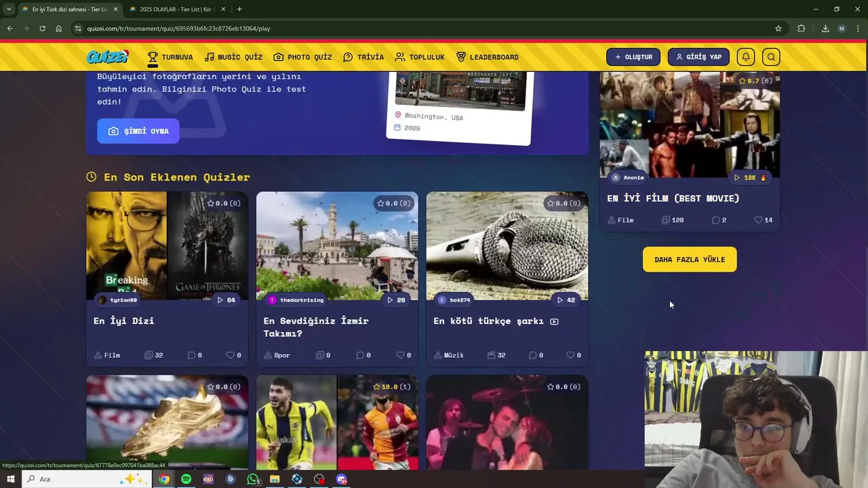
Task: Like the En İyi Film heart icon
Action: tap(759, 220)
